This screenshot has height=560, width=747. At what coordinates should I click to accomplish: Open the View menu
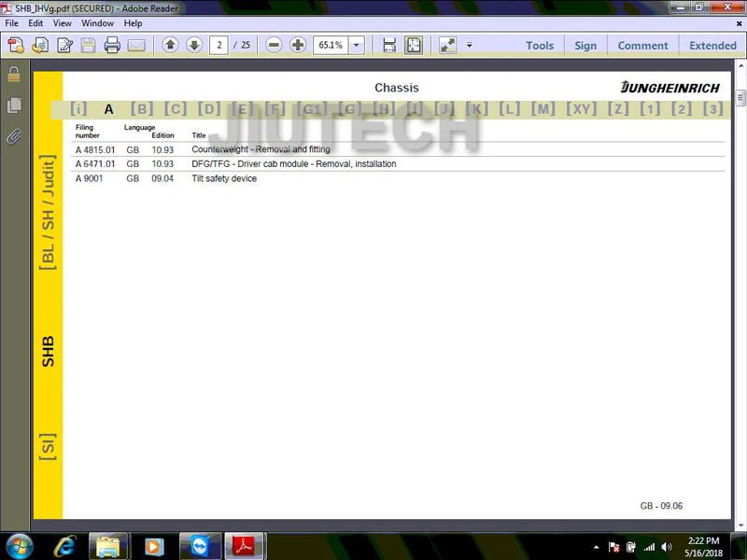62,22
